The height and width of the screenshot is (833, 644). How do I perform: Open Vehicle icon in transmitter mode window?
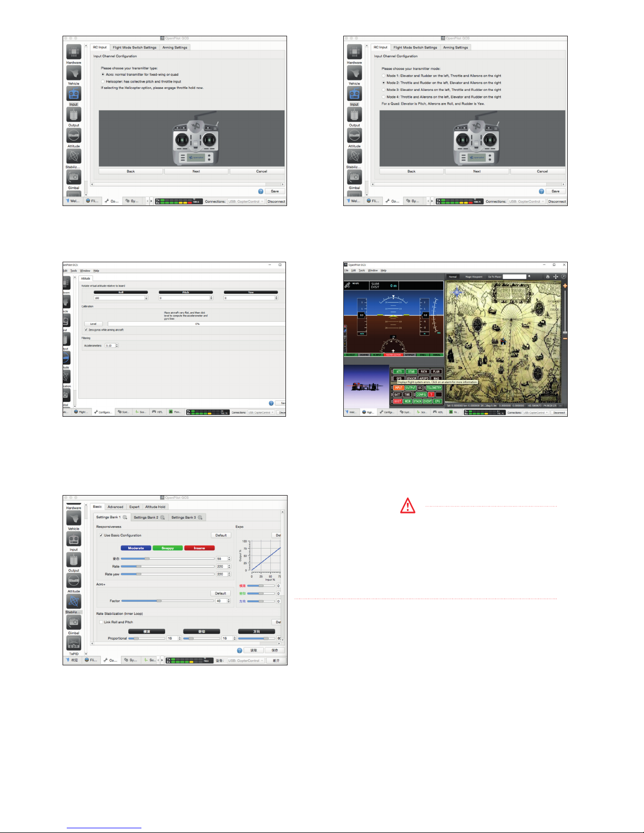pos(354,73)
